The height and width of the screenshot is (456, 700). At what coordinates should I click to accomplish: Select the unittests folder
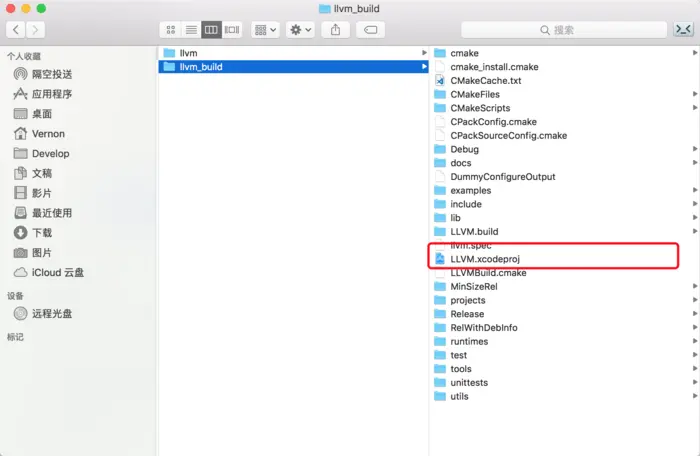tap(565, 383)
